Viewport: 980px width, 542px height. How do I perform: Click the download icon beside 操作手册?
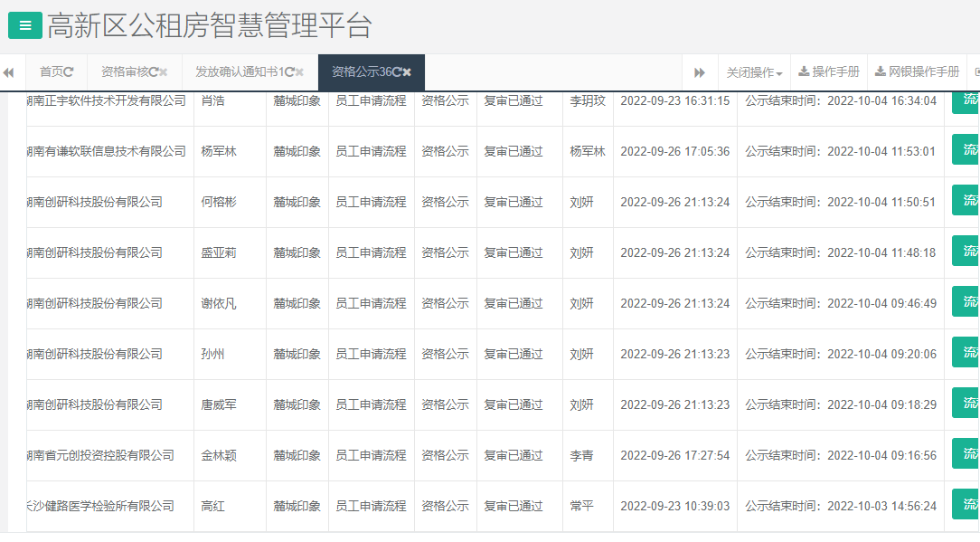(804, 71)
